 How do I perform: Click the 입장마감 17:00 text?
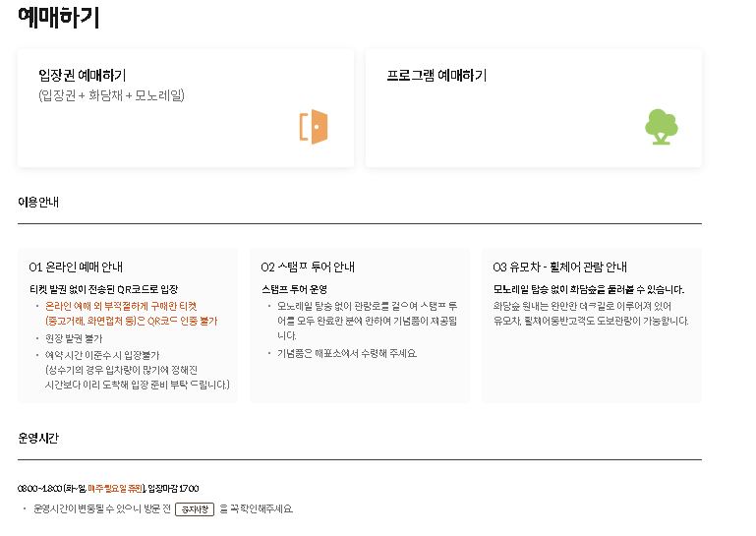click(173, 488)
